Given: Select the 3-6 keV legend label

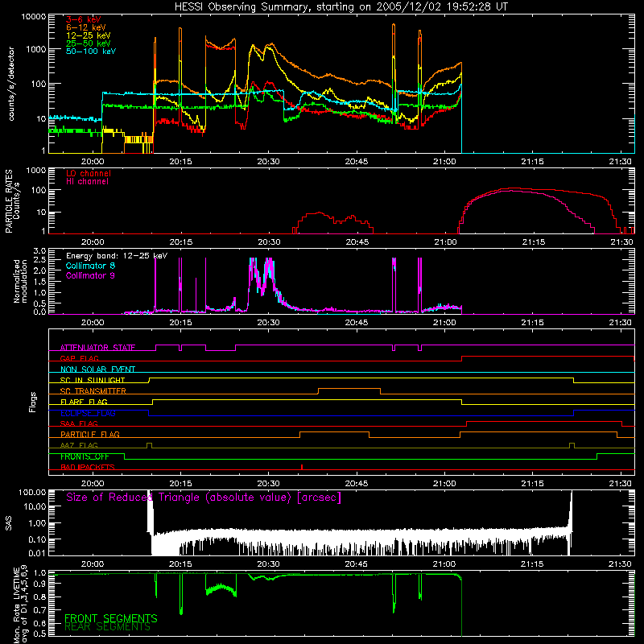Looking at the screenshot, I should point(84,19).
